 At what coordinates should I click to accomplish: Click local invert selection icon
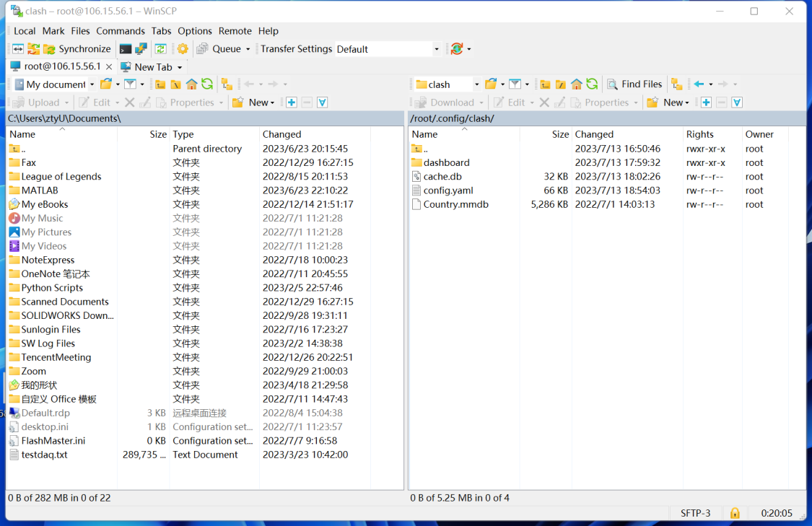click(x=322, y=102)
